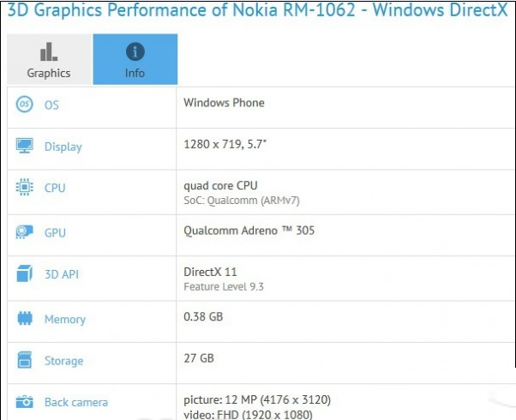Click the GPU graphics card icon

[x=24, y=232]
